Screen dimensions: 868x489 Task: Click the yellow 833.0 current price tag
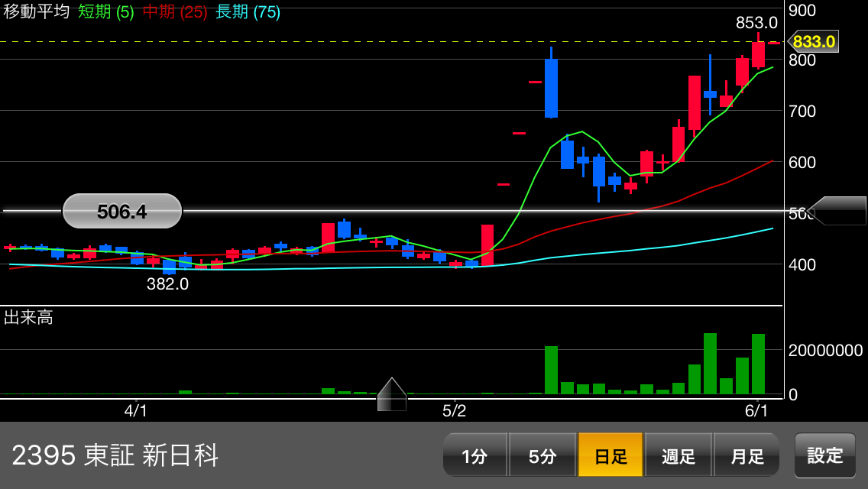[813, 41]
